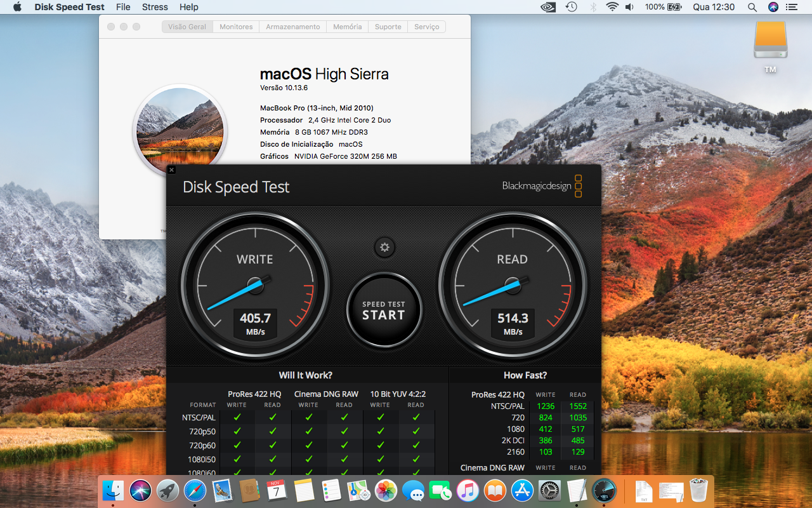Click the NVIDIA menu bar icon
The image size is (812, 508).
pos(548,7)
